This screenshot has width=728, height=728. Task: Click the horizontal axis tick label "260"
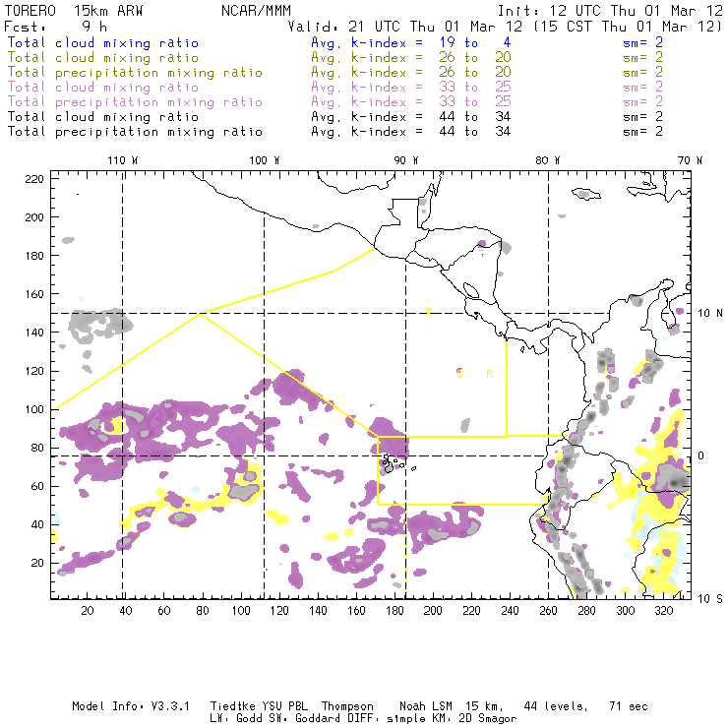548,611
